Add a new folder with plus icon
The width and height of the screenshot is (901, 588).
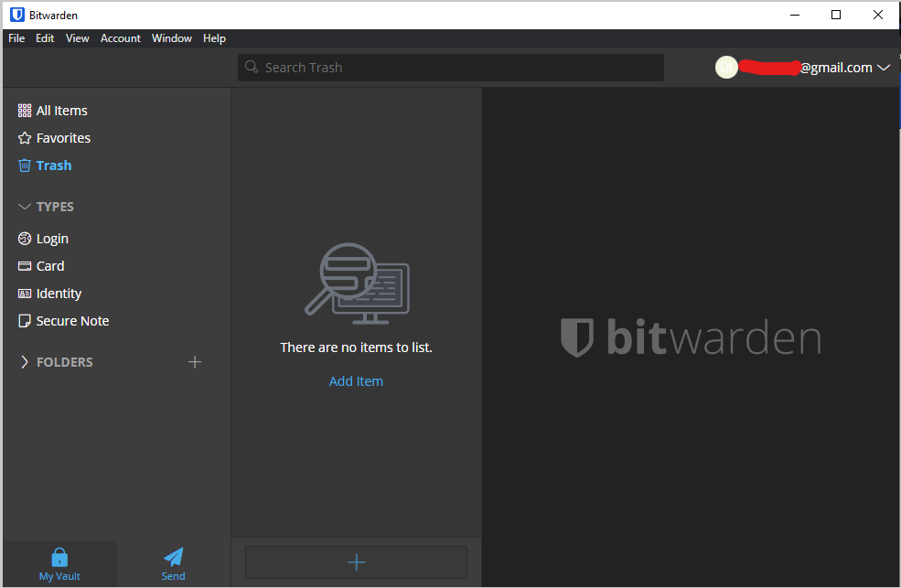click(x=195, y=362)
